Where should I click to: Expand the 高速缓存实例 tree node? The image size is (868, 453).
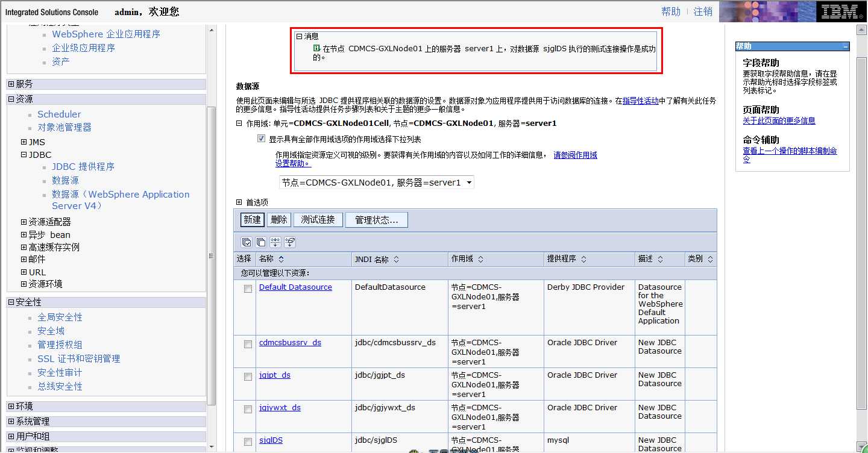click(x=24, y=247)
